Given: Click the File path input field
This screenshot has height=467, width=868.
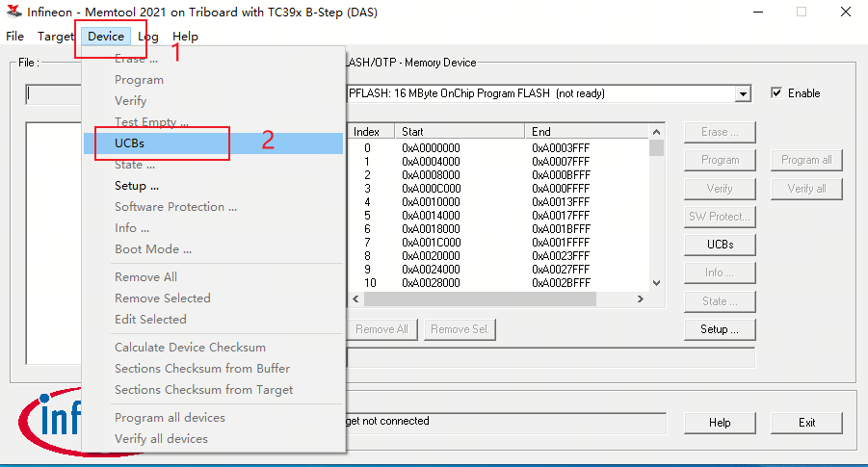Looking at the screenshot, I should tap(54, 94).
